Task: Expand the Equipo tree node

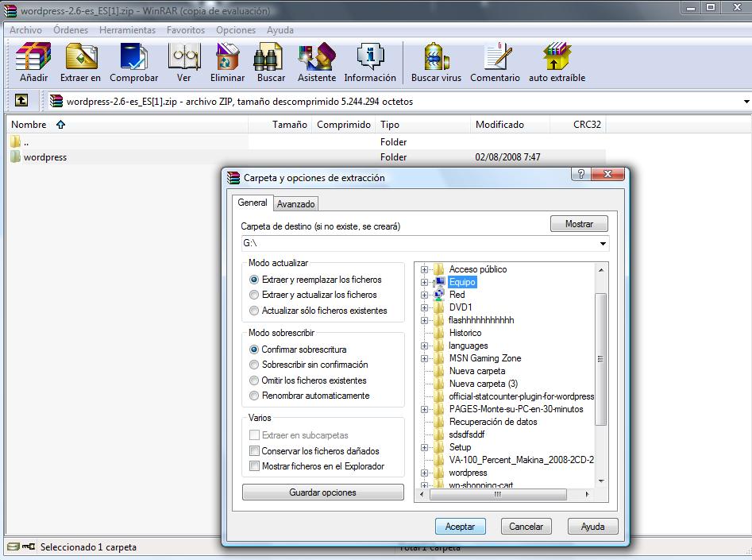Action: click(424, 282)
